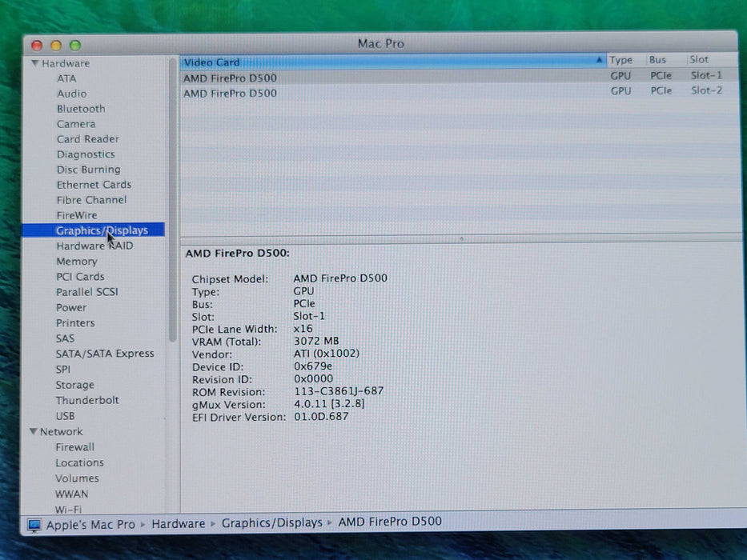The height and width of the screenshot is (560, 747).
Task: Open Disc Burning section
Action: pos(89,170)
